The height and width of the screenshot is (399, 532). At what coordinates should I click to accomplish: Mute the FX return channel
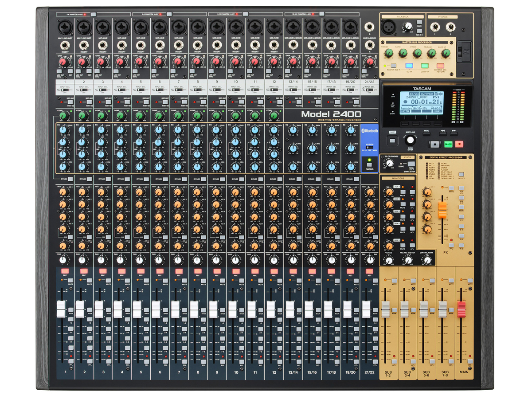(451, 188)
